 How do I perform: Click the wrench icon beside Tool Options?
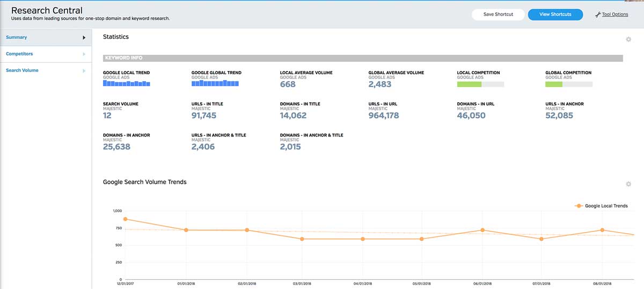pos(598,15)
